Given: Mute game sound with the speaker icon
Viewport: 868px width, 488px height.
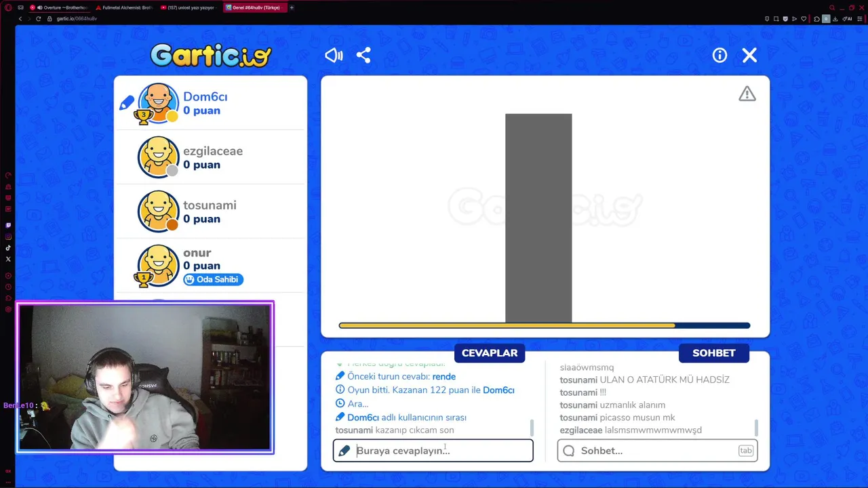Looking at the screenshot, I should coord(334,56).
